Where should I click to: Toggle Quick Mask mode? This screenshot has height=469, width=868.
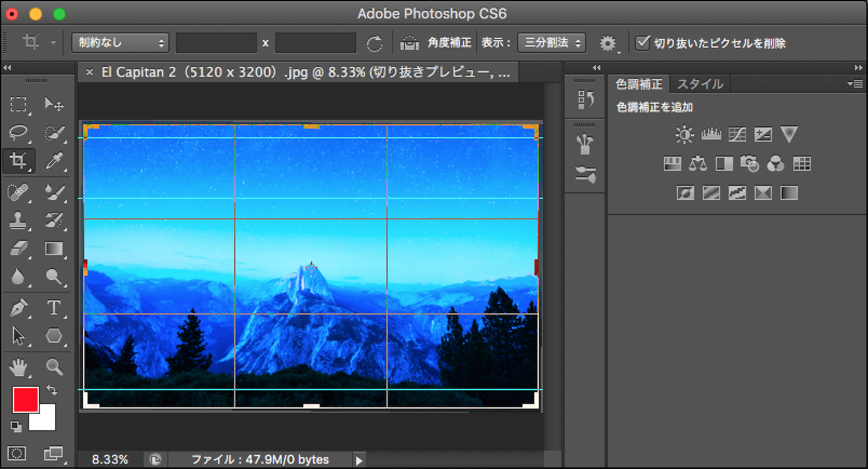coord(17,453)
